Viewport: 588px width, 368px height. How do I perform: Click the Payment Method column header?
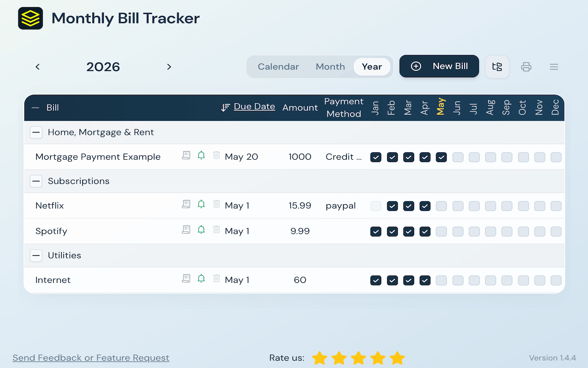click(x=344, y=108)
